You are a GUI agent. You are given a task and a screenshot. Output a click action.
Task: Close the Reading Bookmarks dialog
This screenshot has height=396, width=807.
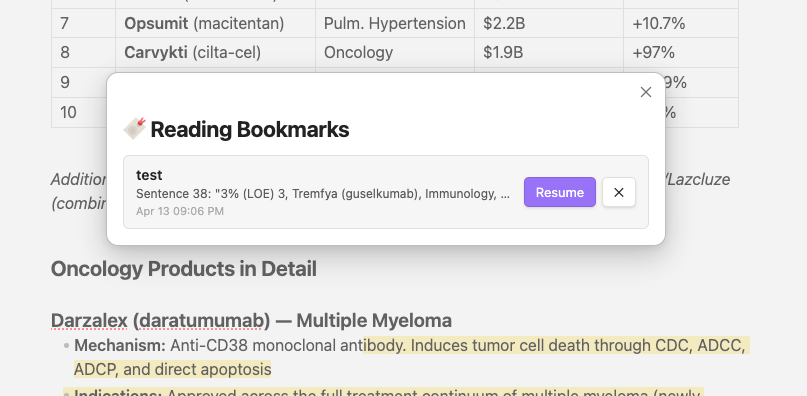(x=645, y=92)
